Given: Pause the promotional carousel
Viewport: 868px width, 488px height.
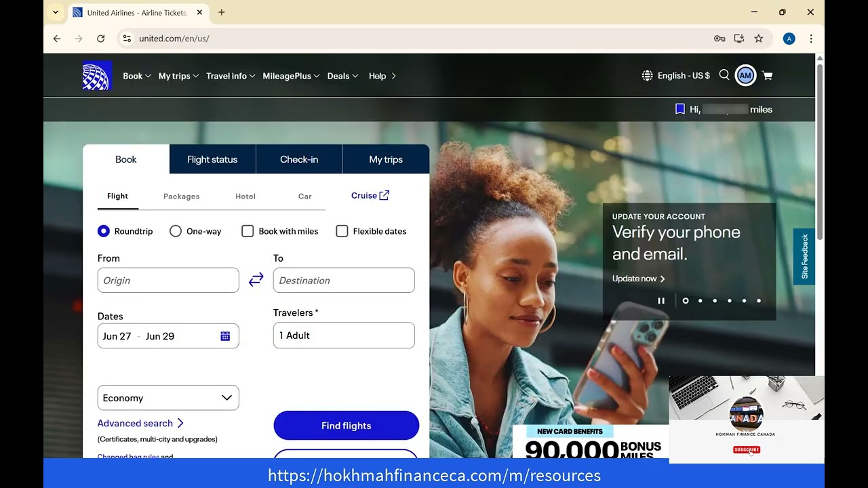Looking at the screenshot, I should click(x=661, y=301).
